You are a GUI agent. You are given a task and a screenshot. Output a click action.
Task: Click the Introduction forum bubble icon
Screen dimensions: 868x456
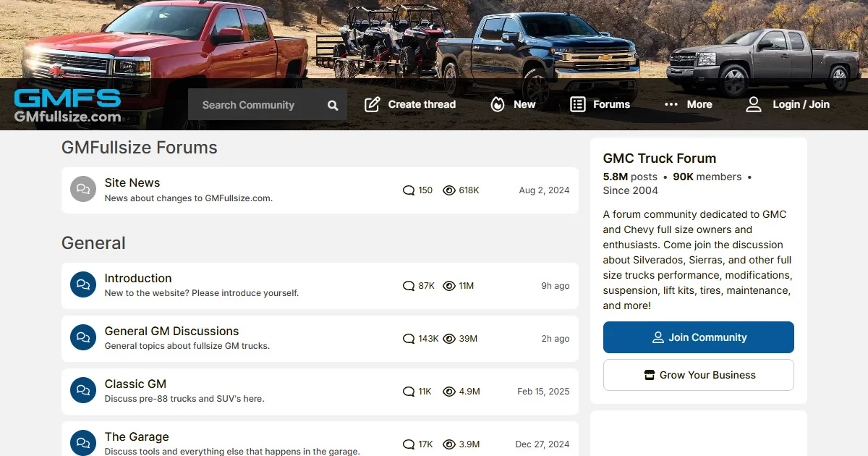click(x=83, y=285)
